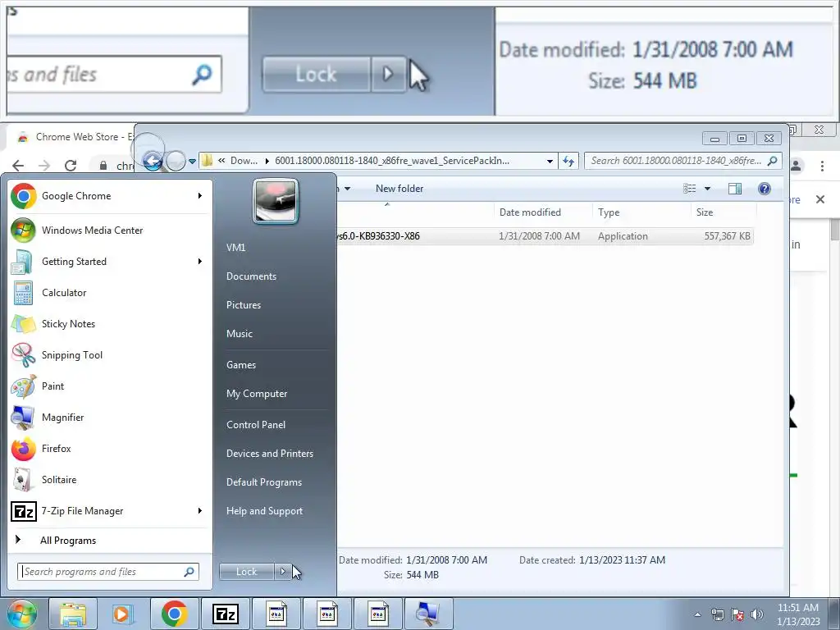The image size is (840, 630).
Task: Click the Windows Start orb
Action: (x=21, y=614)
